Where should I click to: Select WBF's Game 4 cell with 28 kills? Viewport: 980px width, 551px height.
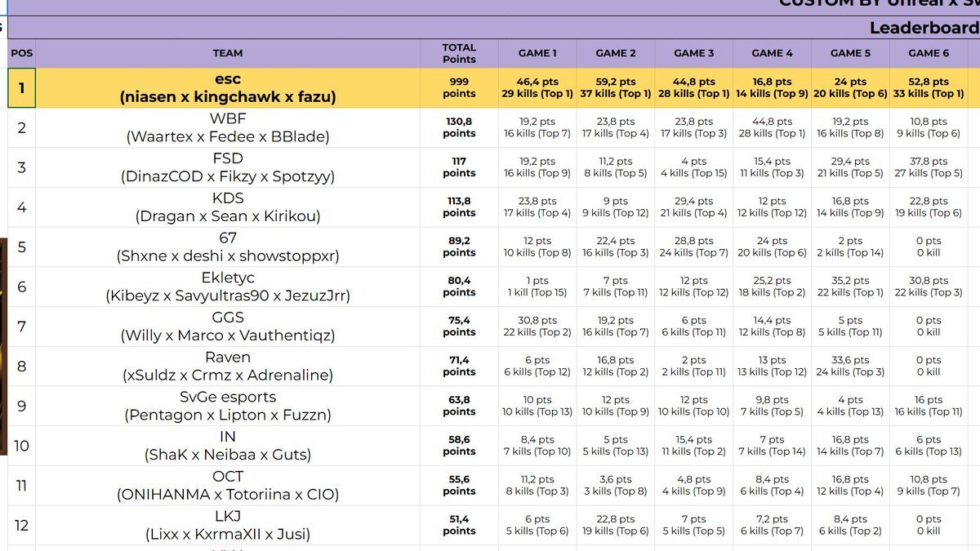[x=773, y=128]
